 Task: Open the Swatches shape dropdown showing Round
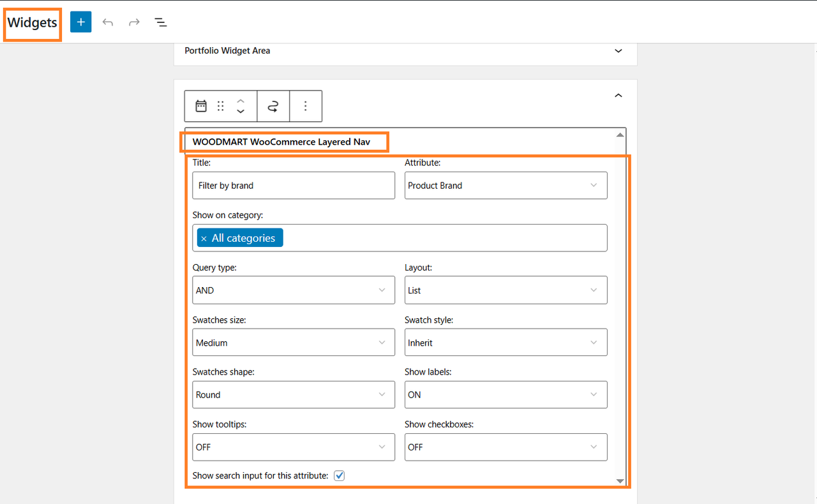click(294, 395)
